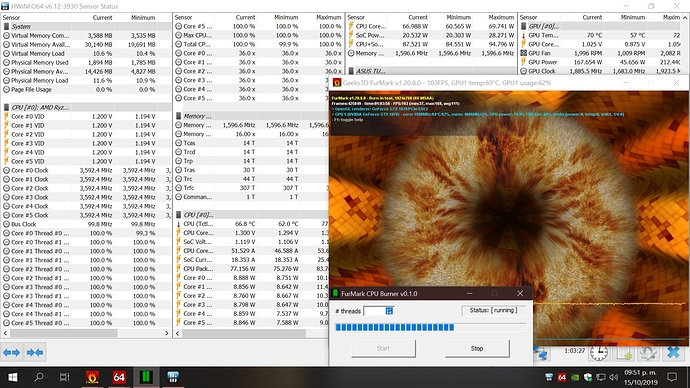Click red 64 icon in system tray

tap(562, 377)
